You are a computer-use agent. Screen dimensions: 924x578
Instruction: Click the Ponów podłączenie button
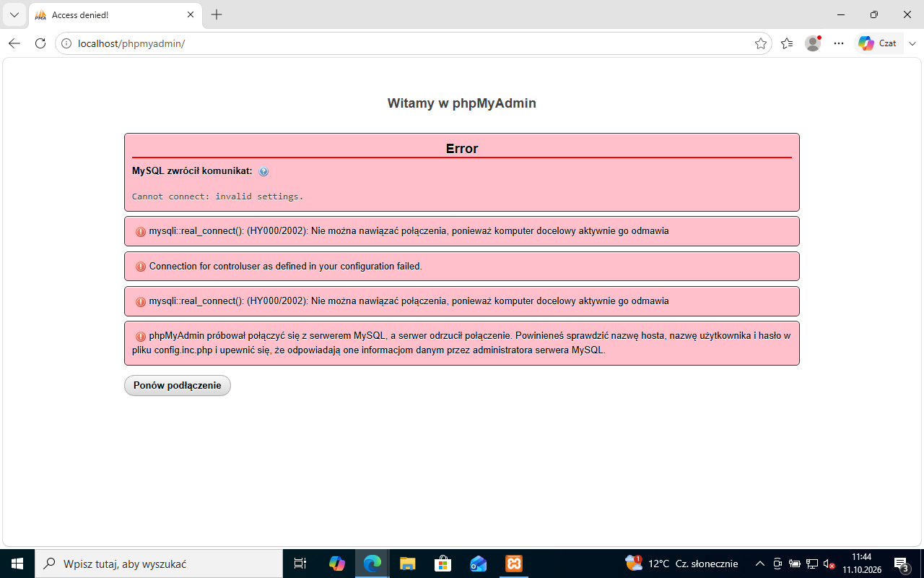[178, 386]
